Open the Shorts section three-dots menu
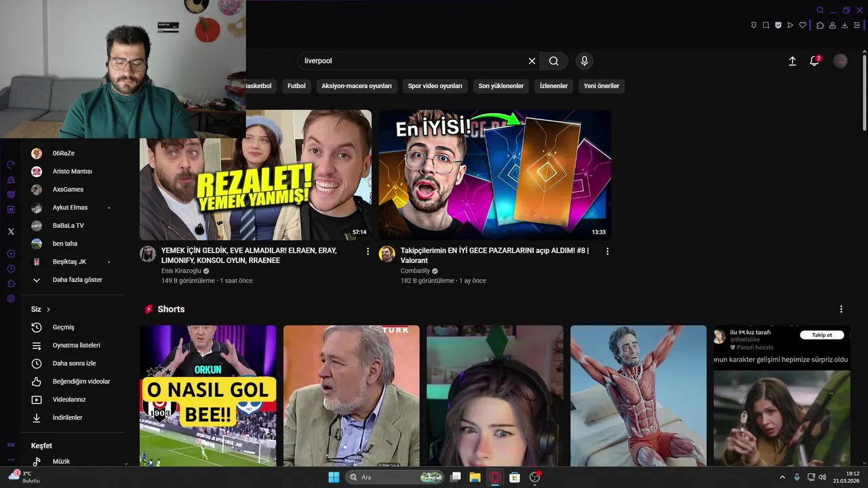Viewport: 868px width, 488px height. tap(841, 309)
